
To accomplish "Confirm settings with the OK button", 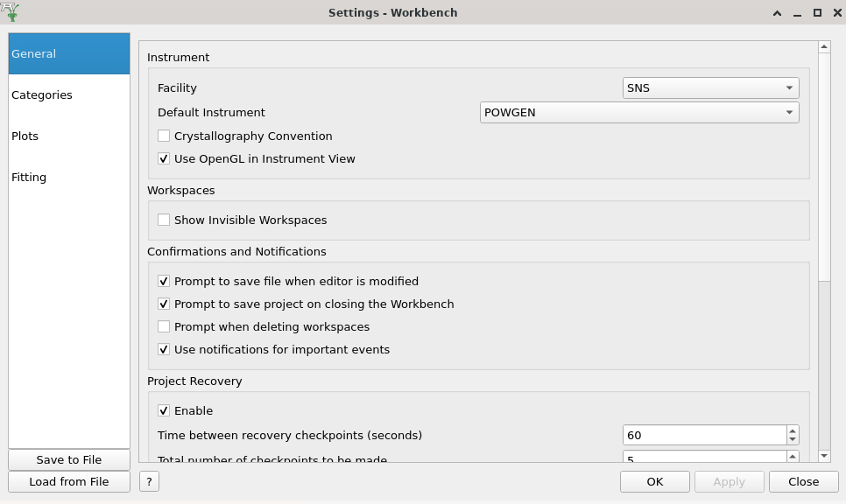I will 655,482.
